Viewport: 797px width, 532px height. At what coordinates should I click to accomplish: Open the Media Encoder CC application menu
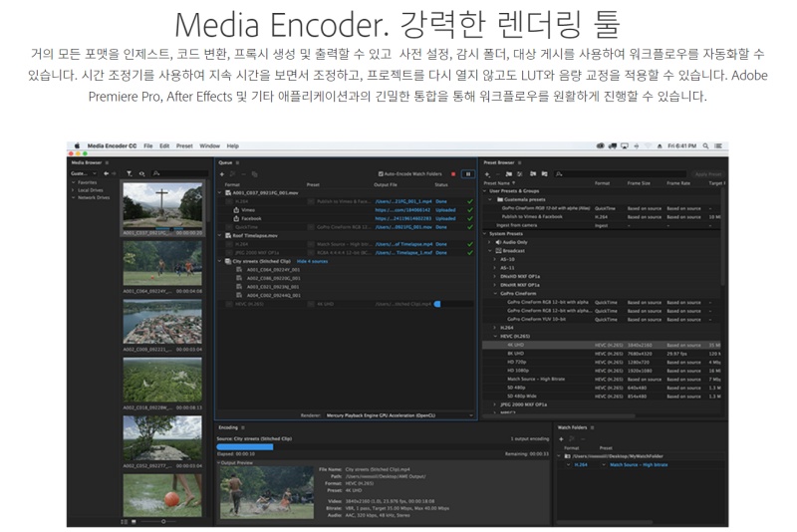[x=112, y=145]
